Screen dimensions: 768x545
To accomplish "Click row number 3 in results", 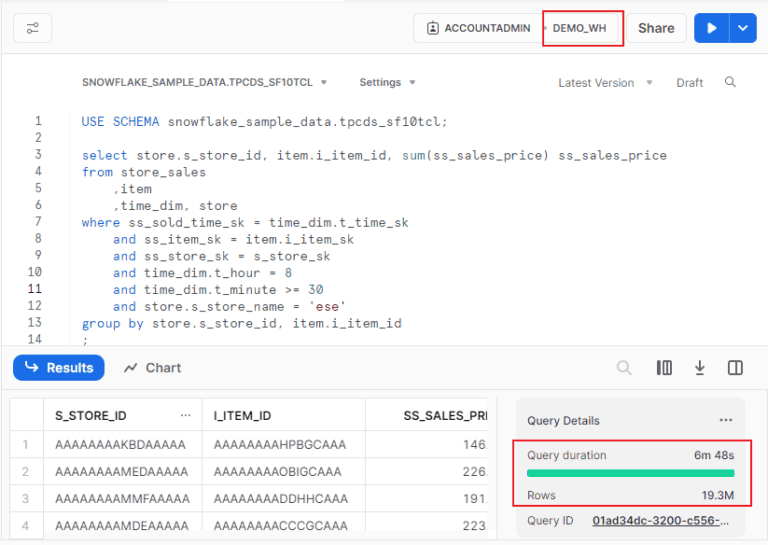I will (x=25, y=498).
